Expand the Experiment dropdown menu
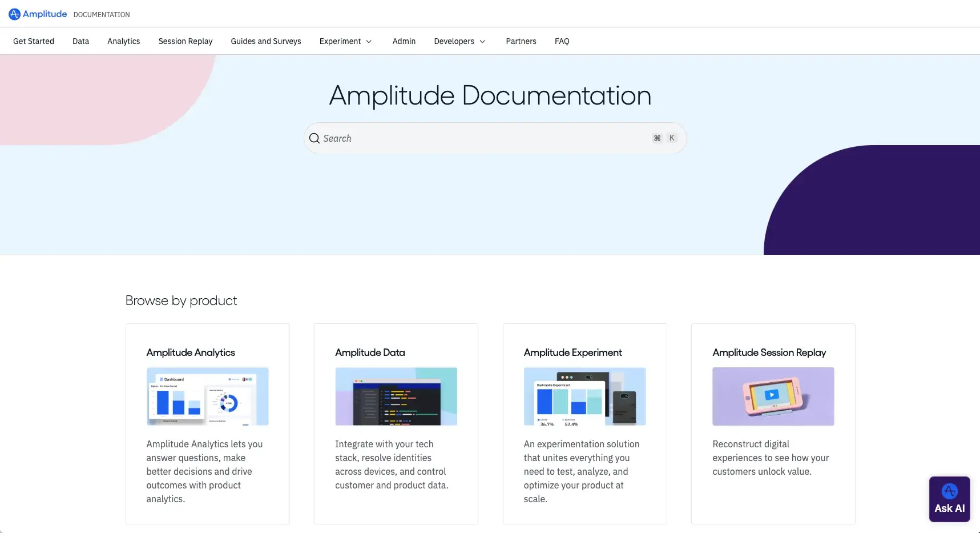 pos(345,41)
